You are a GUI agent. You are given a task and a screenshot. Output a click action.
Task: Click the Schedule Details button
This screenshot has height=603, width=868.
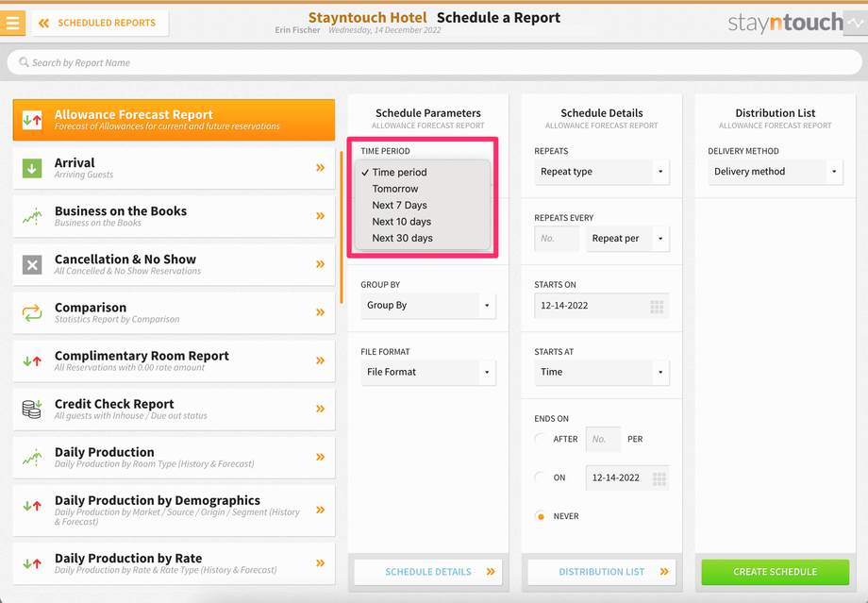coord(428,572)
